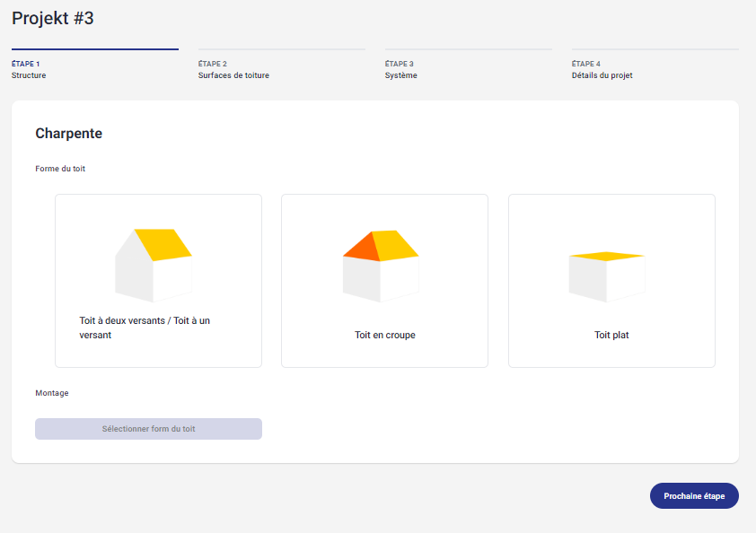Click the 'Projekt #3' title
Image resolution: width=756 pixels, height=533 pixels.
tap(53, 18)
